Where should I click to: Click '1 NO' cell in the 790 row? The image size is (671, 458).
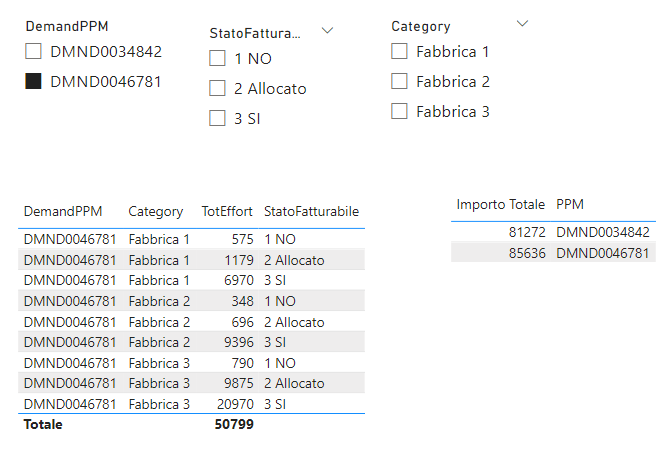tap(280, 363)
